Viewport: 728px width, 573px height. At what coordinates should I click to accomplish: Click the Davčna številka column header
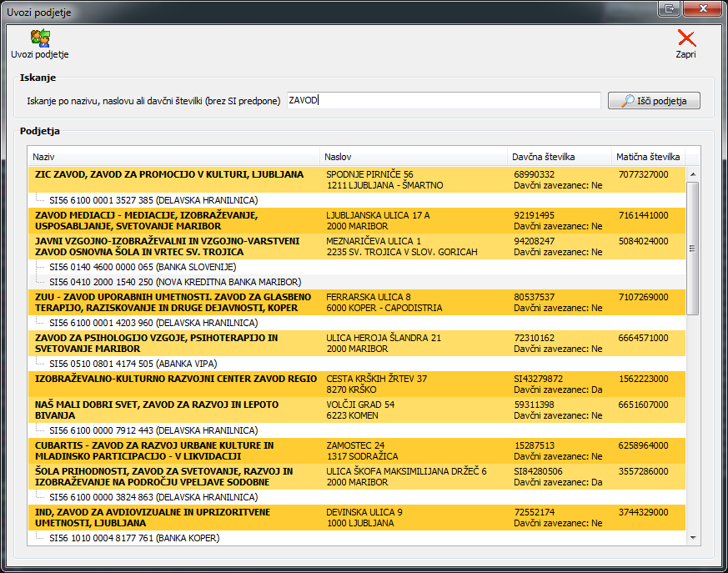point(560,157)
